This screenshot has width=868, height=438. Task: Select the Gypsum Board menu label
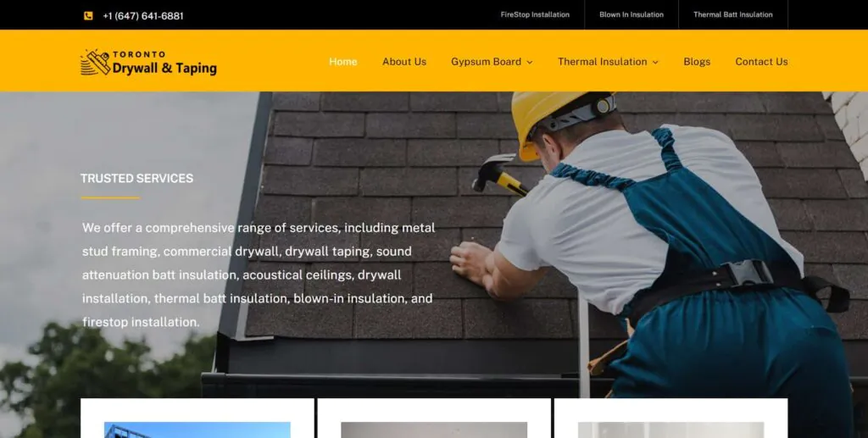tap(486, 61)
